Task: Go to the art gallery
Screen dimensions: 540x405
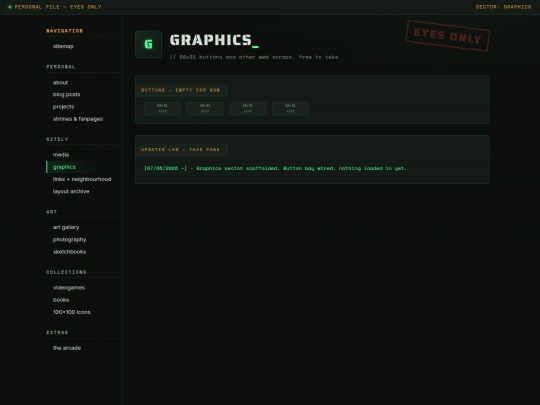Action: 66,227
